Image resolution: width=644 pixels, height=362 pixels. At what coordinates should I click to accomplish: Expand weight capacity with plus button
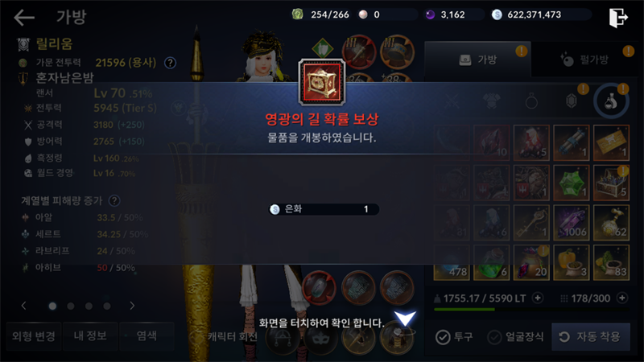coord(537,298)
